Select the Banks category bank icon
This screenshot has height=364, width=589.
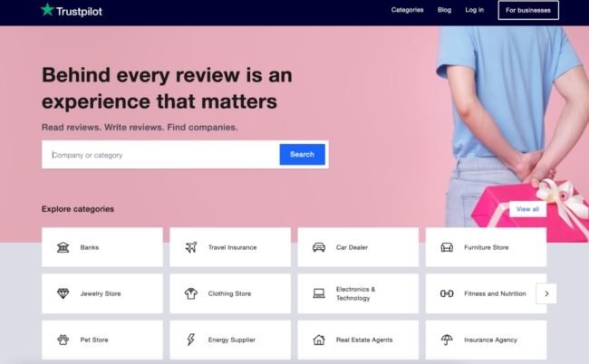pos(63,247)
